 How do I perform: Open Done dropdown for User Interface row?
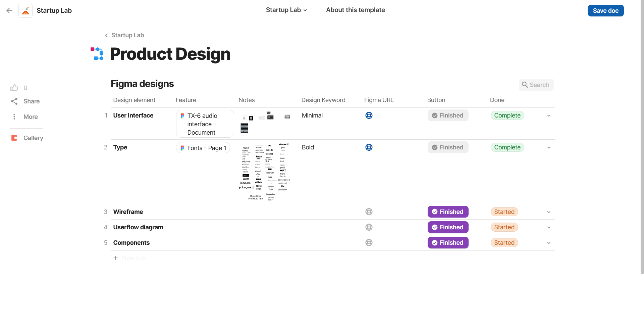549,116
